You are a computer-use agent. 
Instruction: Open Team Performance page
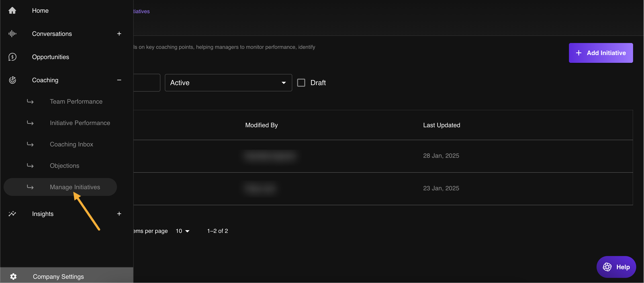[x=76, y=101]
